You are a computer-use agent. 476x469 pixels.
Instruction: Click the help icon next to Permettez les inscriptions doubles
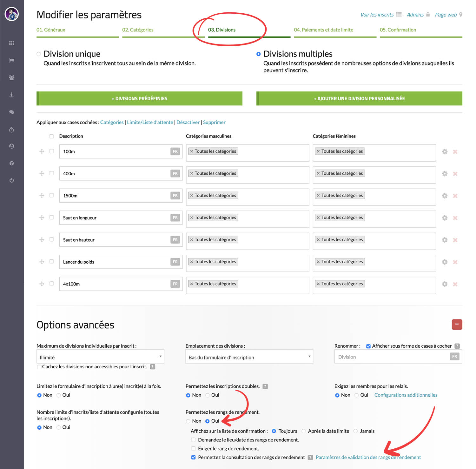click(265, 386)
